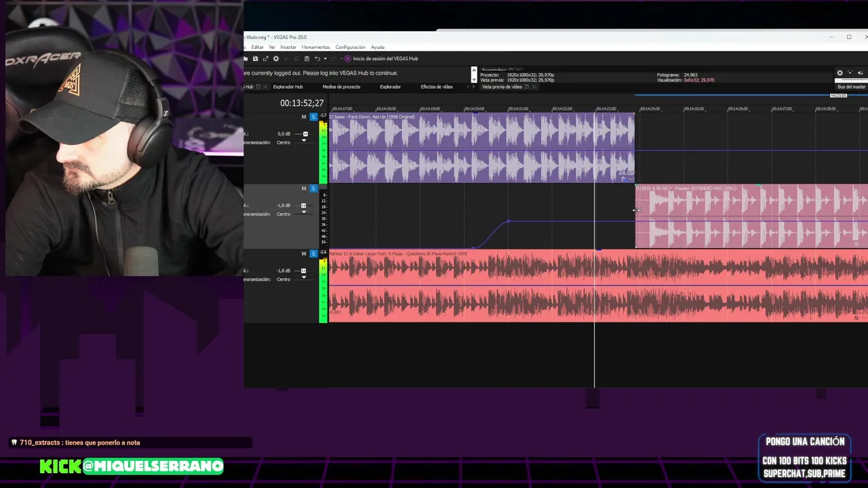Click the Save project icon in toolbar

(255, 58)
